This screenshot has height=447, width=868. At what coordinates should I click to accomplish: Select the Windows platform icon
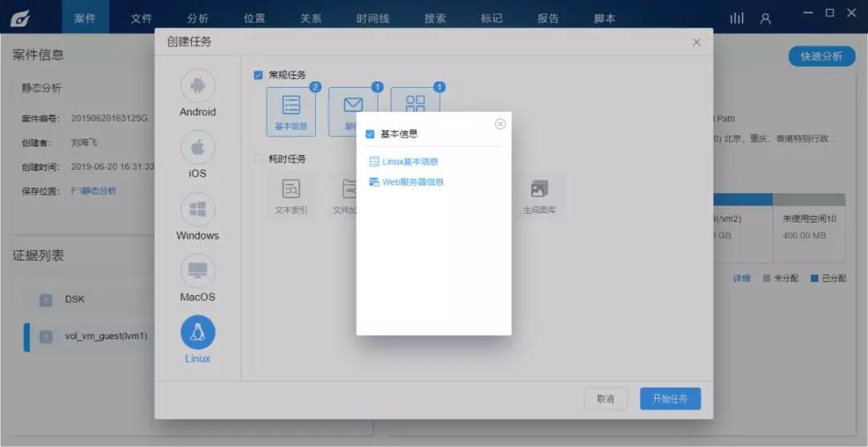pyautogui.click(x=198, y=209)
